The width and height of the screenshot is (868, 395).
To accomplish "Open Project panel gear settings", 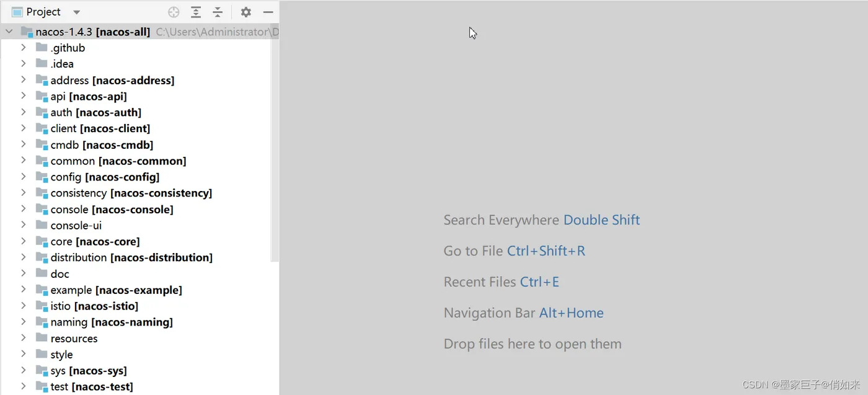I will (246, 12).
